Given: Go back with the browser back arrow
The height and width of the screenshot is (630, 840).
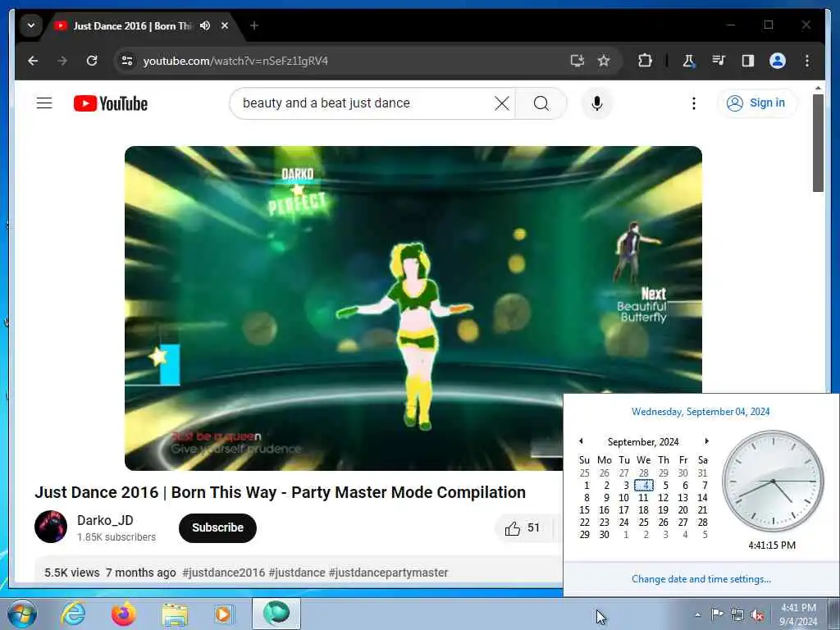Looking at the screenshot, I should [x=33, y=61].
